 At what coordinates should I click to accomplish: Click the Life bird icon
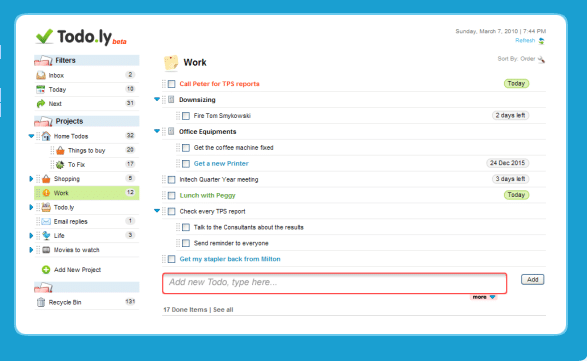coord(46,236)
